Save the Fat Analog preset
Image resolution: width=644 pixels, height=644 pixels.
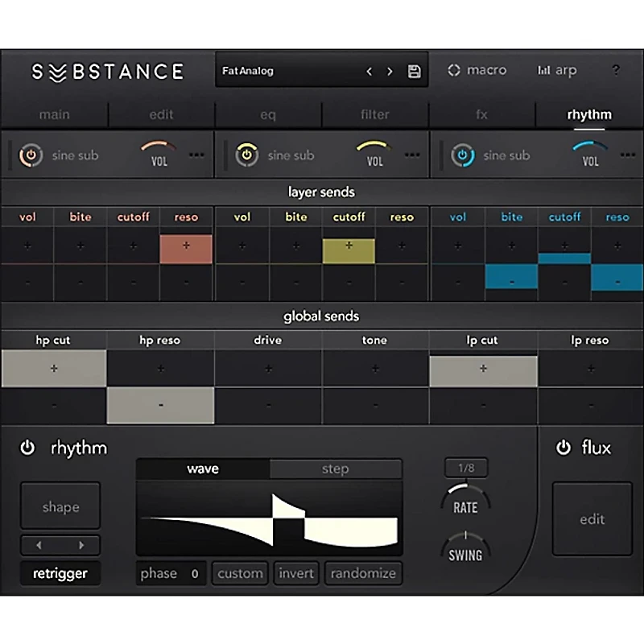click(x=414, y=71)
